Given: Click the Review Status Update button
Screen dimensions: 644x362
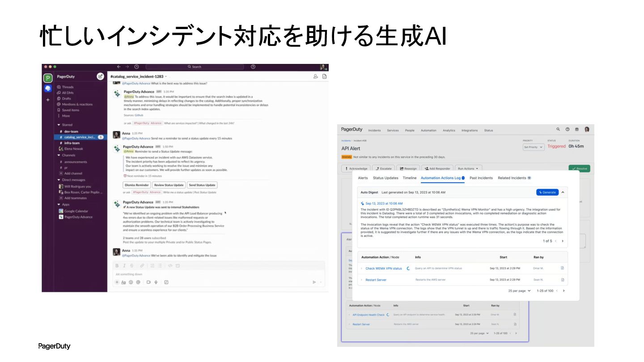Looking at the screenshot, I should pyautogui.click(x=169, y=185).
